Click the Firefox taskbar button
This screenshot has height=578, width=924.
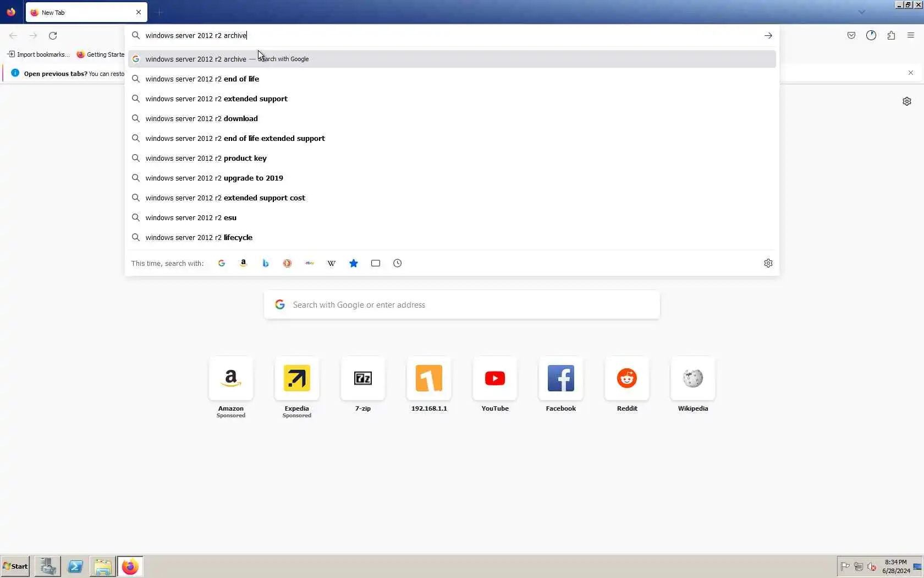pyautogui.click(x=130, y=566)
